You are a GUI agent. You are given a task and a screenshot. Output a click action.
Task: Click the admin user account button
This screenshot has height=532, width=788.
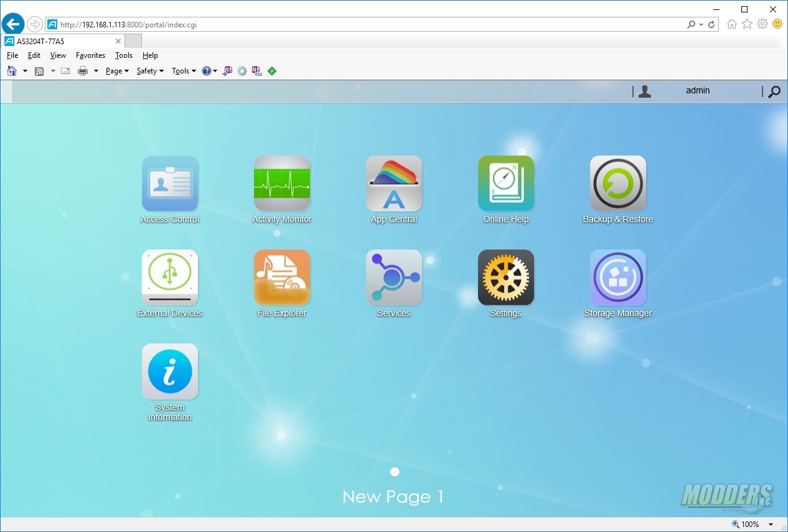tap(697, 91)
